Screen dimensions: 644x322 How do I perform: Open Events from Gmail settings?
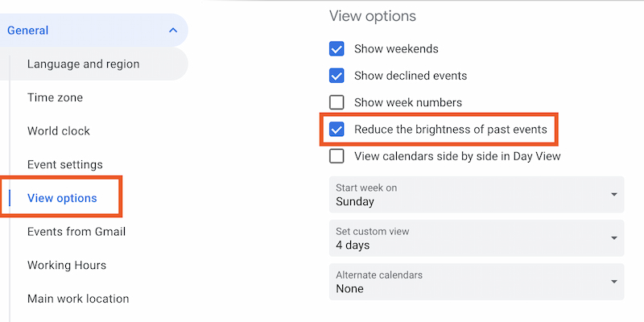click(76, 232)
